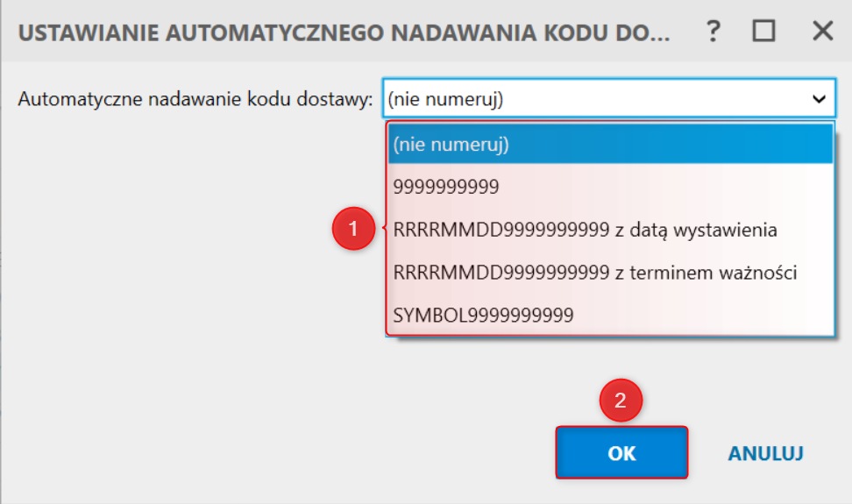
Task: Collapse the list using the combo box chevron
Action: pos(819,99)
